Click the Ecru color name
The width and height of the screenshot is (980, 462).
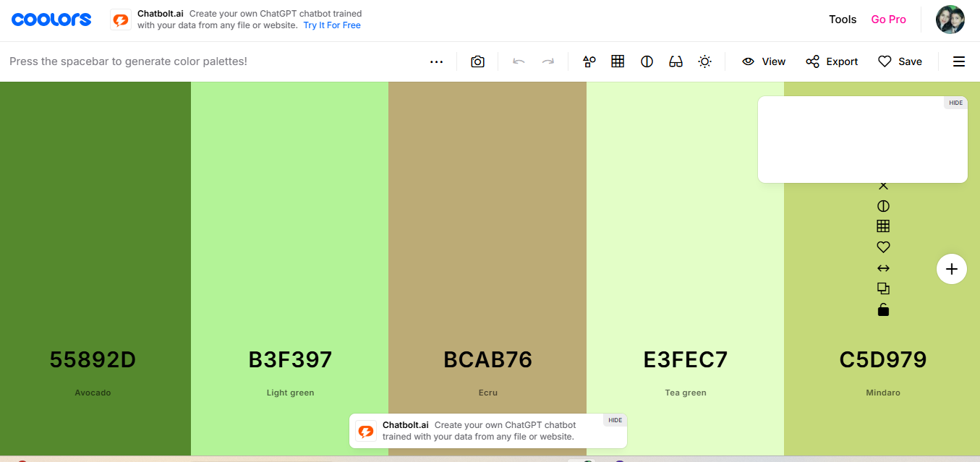click(488, 393)
